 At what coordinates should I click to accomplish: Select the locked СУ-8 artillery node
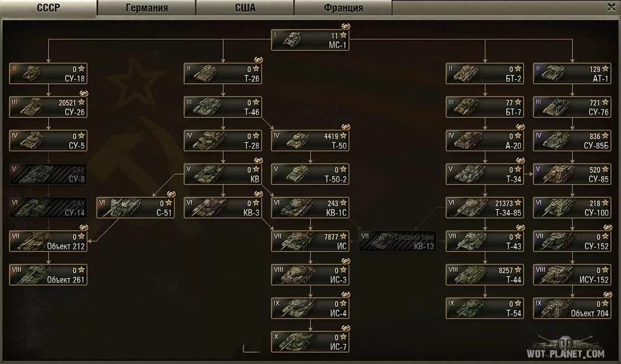point(48,174)
